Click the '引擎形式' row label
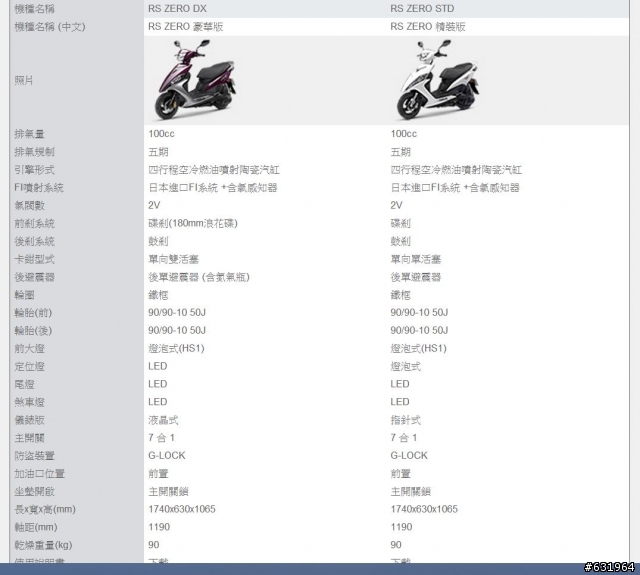Image resolution: width=640 pixels, height=575 pixels. pyautogui.click(x=34, y=170)
